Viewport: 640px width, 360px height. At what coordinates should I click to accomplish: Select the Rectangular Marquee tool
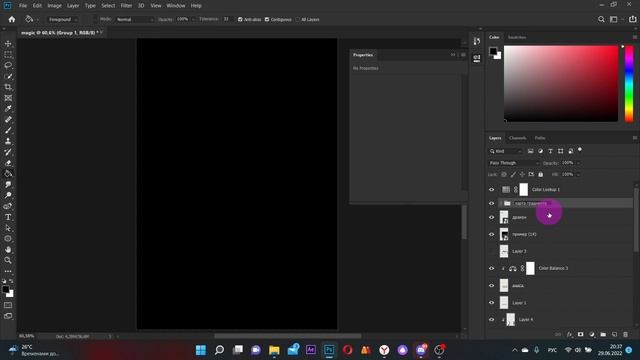tap(8, 55)
